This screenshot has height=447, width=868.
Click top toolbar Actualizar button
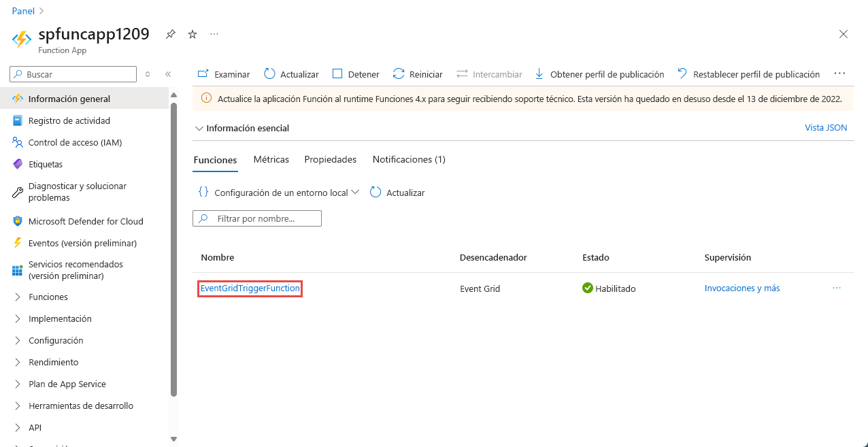[291, 74]
